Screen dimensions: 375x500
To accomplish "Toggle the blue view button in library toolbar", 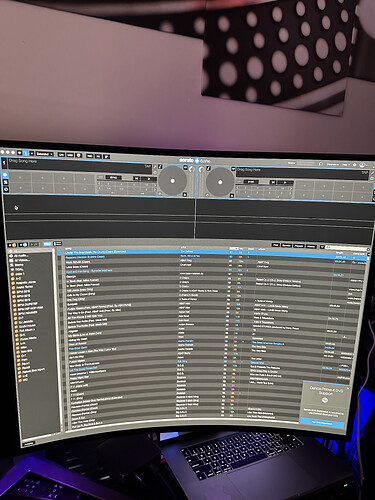I will point(48,244).
